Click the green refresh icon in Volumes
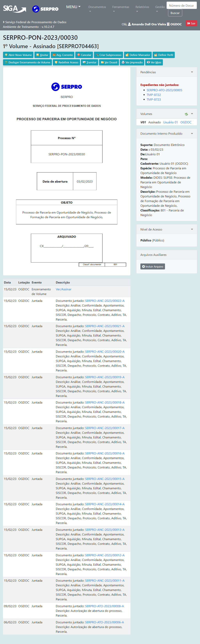200x644 pixels. click(186, 114)
